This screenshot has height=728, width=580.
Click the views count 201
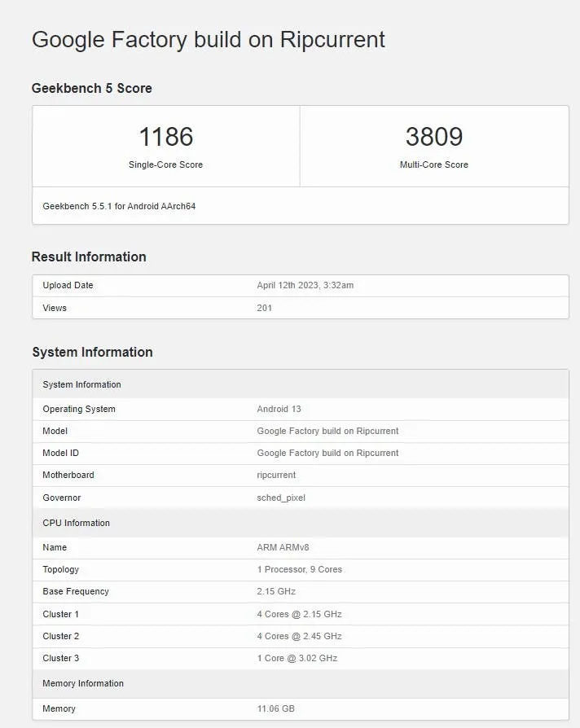tap(264, 308)
